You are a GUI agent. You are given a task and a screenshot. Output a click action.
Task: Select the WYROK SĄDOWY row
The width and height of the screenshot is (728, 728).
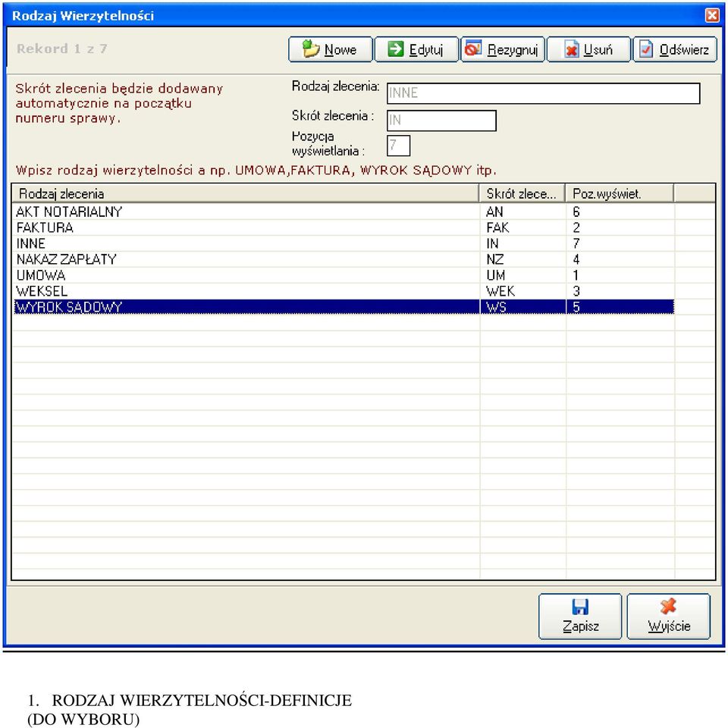coord(344,307)
